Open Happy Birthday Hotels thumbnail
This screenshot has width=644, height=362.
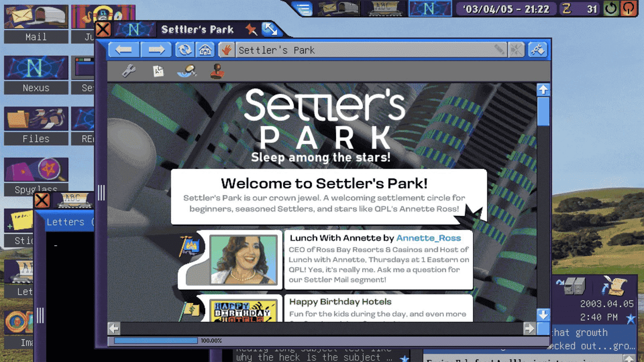click(x=244, y=311)
